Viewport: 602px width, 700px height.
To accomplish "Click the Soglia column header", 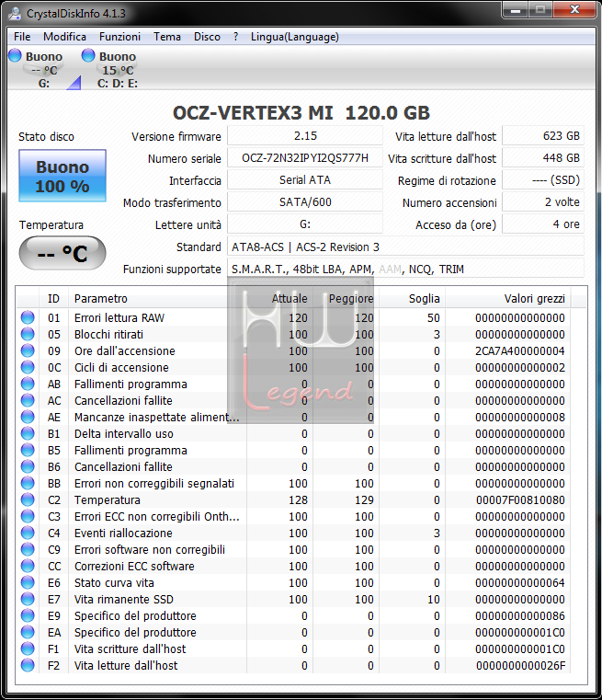I will click(412, 298).
